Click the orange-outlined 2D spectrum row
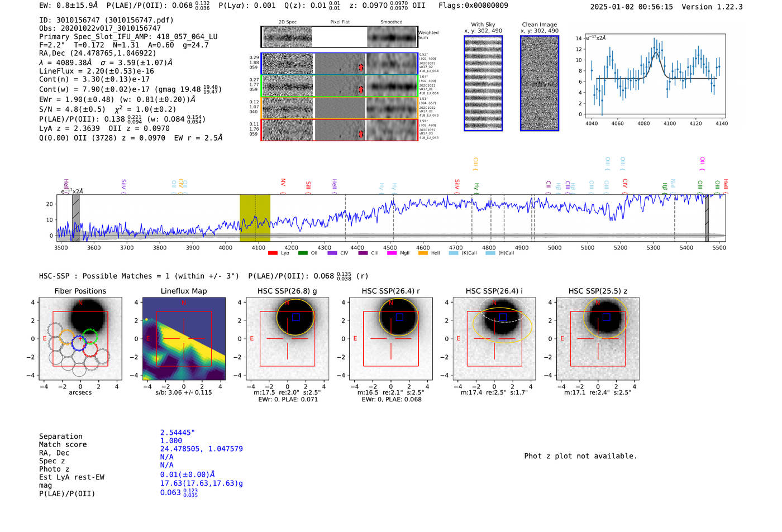782x532 pixels. [340, 108]
